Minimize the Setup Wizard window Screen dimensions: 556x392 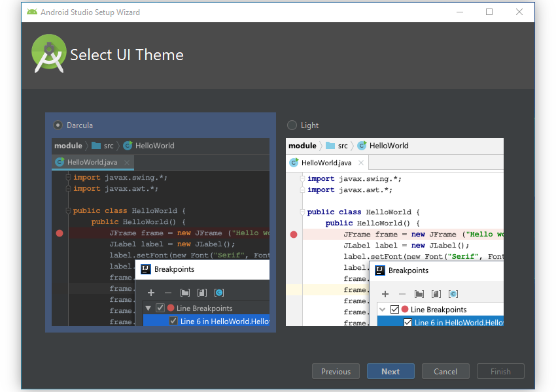click(x=460, y=12)
